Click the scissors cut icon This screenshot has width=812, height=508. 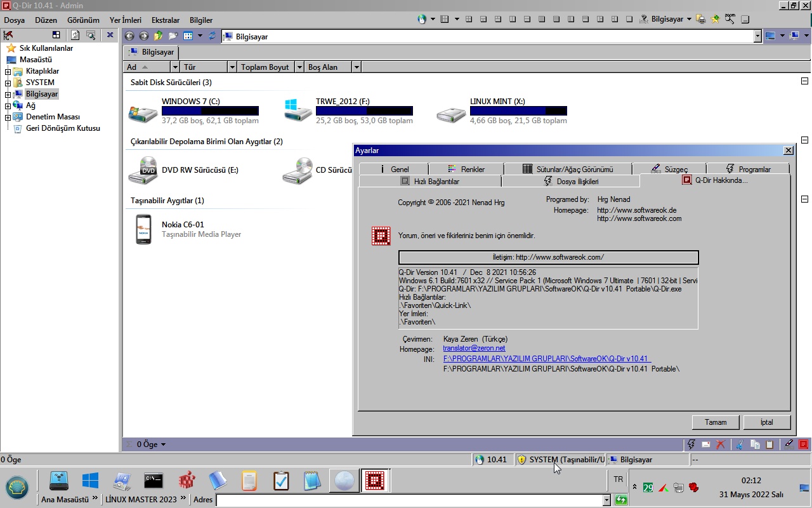740,444
